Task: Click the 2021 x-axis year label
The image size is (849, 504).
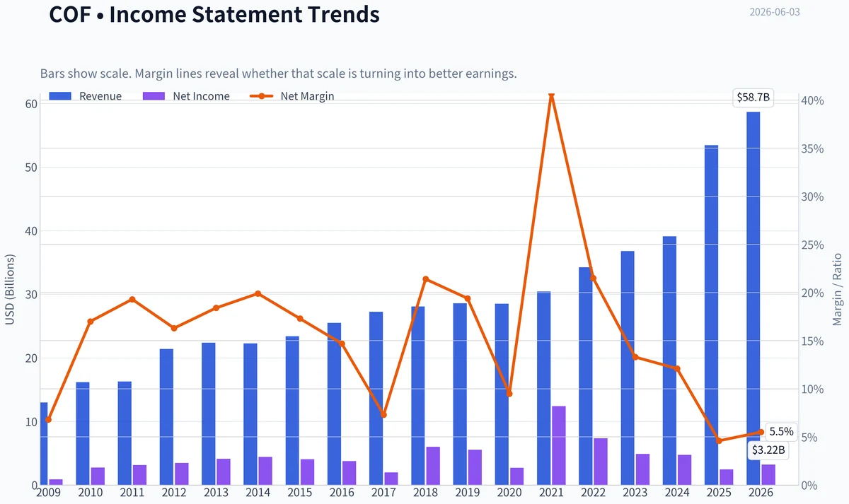Action: (551, 493)
